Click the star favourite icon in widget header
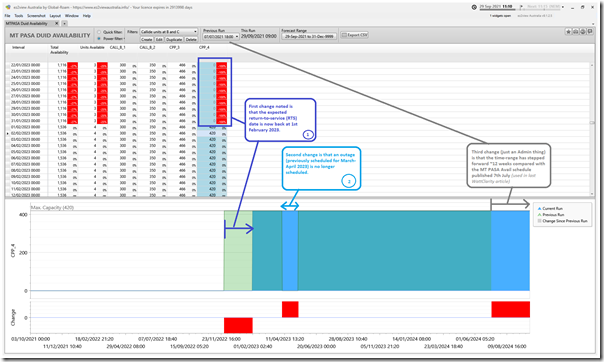This screenshot has height=362, width=604. tap(569, 32)
